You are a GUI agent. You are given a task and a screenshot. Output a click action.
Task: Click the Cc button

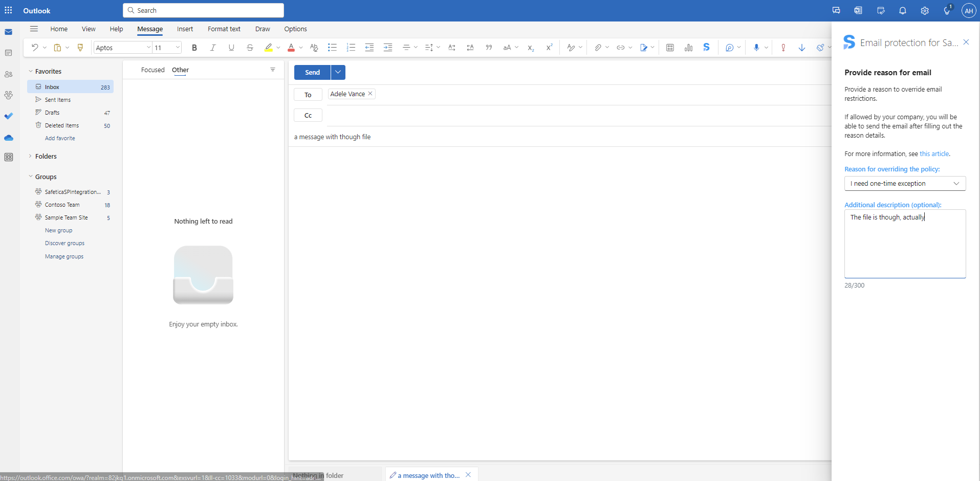pyautogui.click(x=308, y=115)
